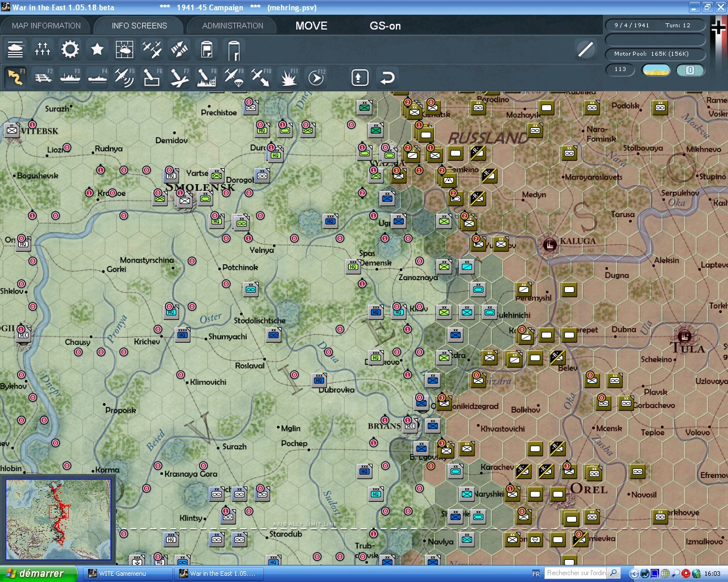Open the commander's report document icon
728x582 pixels.
(206, 49)
